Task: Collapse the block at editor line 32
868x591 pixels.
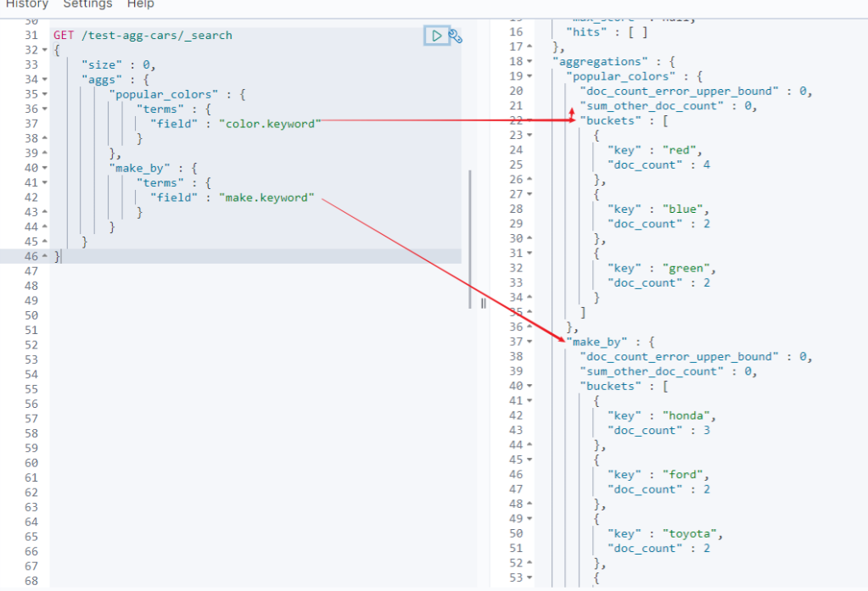Action: point(45,50)
